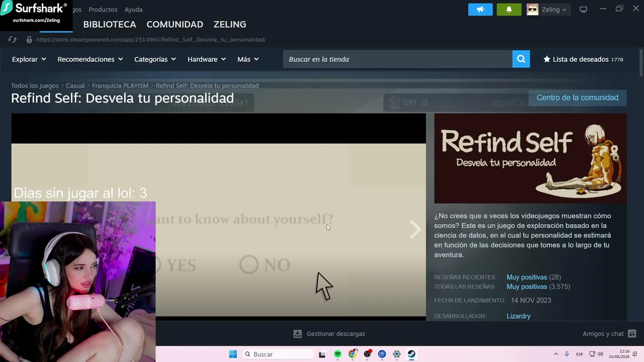Click the release date 14 NOV 2023
Viewport: 644px width, 362px height.
531,300
